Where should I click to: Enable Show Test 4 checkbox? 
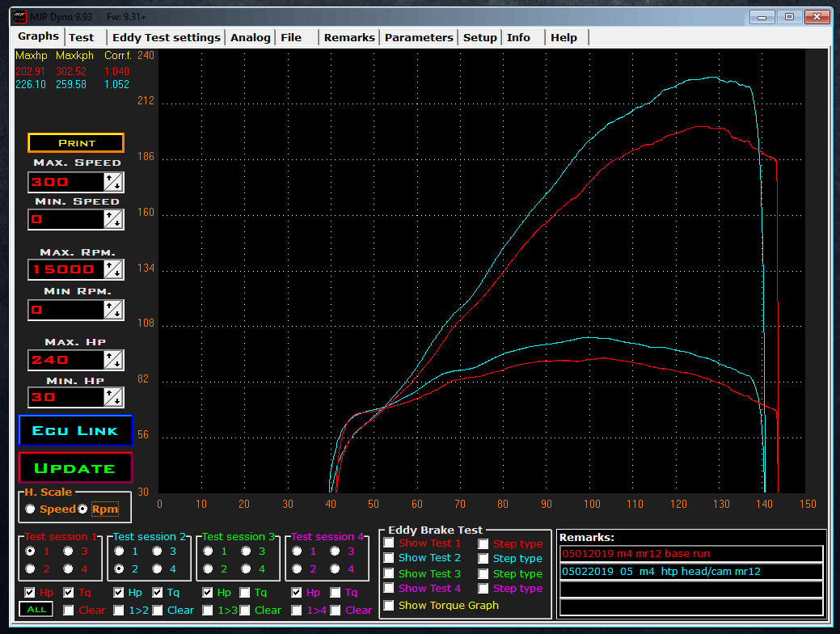pyautogui.click(x=389, y=588)
